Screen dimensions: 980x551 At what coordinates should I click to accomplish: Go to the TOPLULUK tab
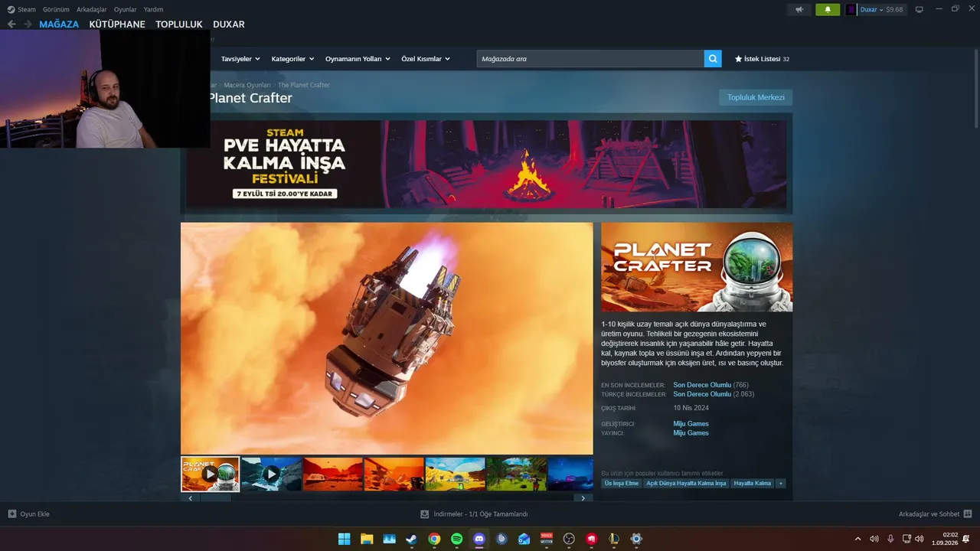click(x=179, y=24)
